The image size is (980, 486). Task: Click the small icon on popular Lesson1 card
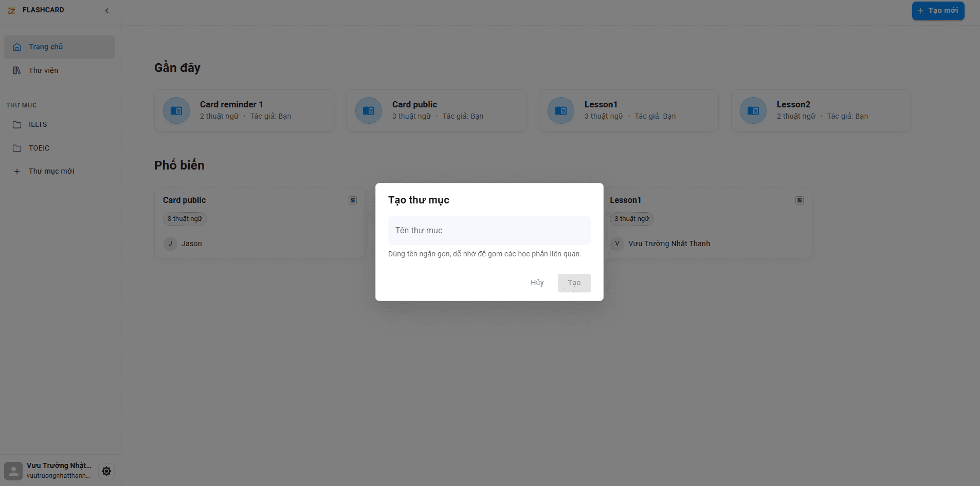[x=800, y=200]
